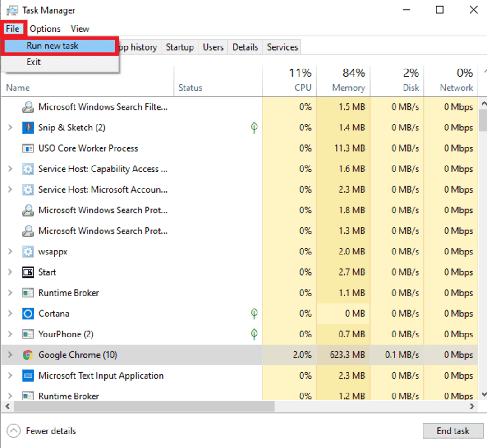Click the Start process icon
This screenshot has height=448, width=487.
coord(28,272)
